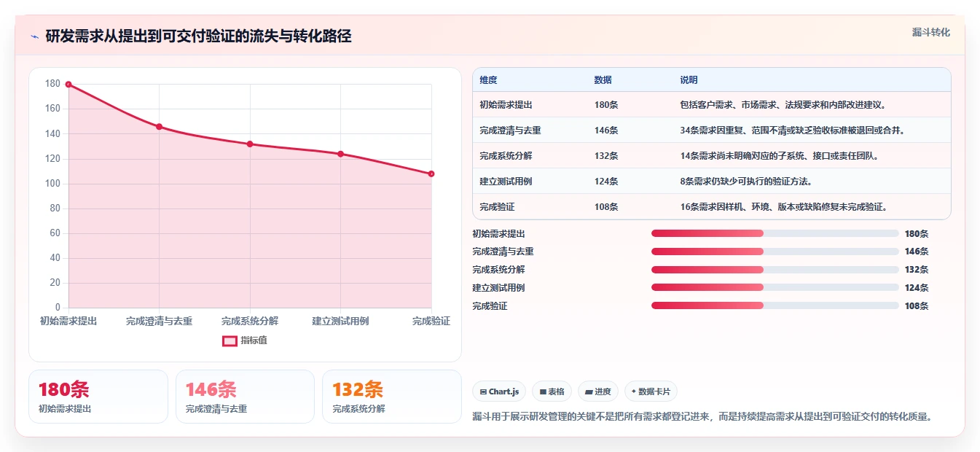The width and height of the screenshot is (980, 452).
Task: Click the 146条 cell in the table
Action: (x=606, y=130)
